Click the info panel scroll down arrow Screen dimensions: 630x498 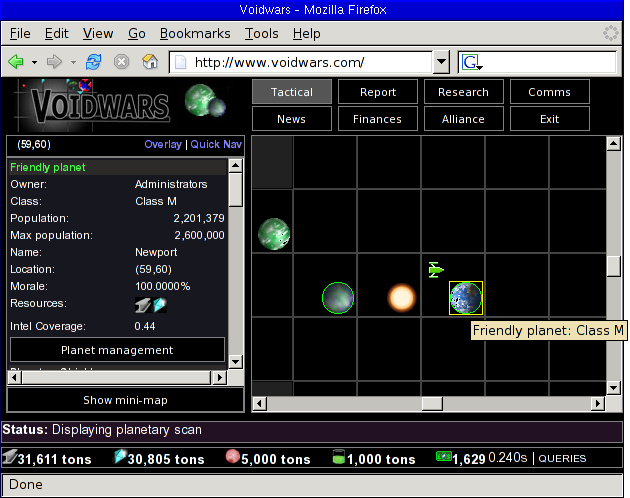[236, 362]
